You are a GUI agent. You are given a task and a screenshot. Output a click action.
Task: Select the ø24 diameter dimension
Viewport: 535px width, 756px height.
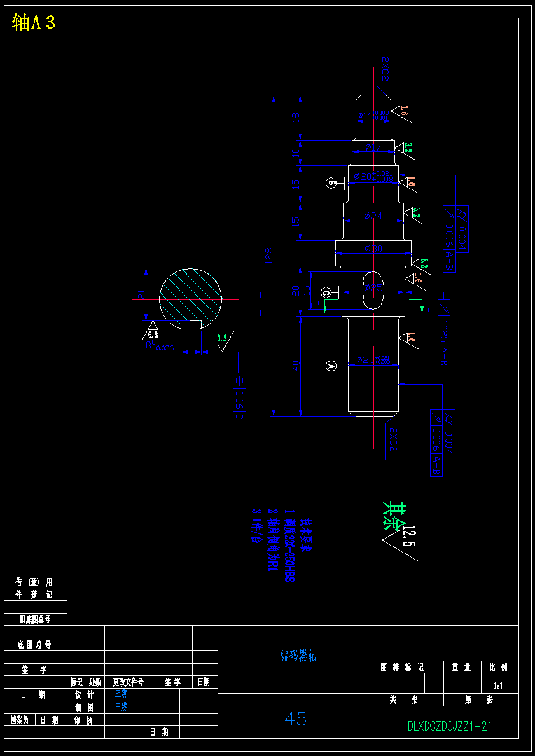pyautogui.click(x=373, y=216)
